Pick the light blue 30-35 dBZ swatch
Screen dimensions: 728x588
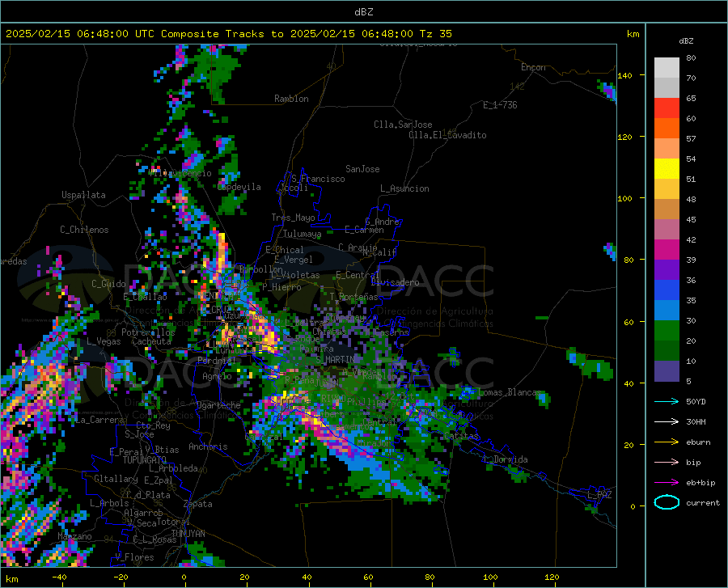(667, 311)
